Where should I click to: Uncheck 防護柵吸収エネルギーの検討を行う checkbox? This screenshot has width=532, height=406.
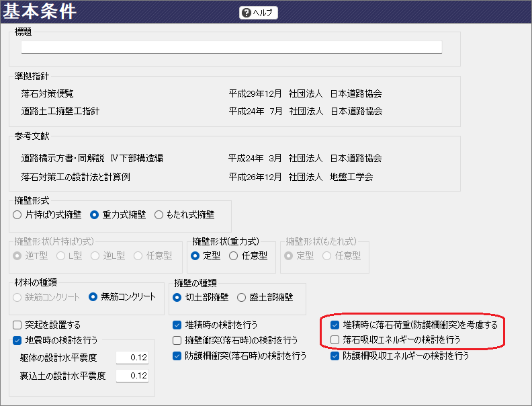pyautogui.click(x=335, y=356)
